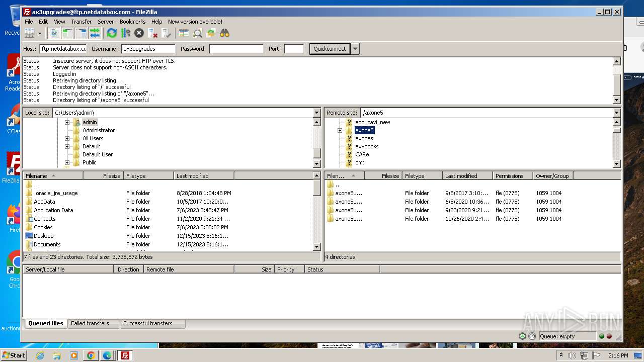The image size is (644, 362).
Task: Open the Quickconnect history dropdown
Action: coord(355,49)
